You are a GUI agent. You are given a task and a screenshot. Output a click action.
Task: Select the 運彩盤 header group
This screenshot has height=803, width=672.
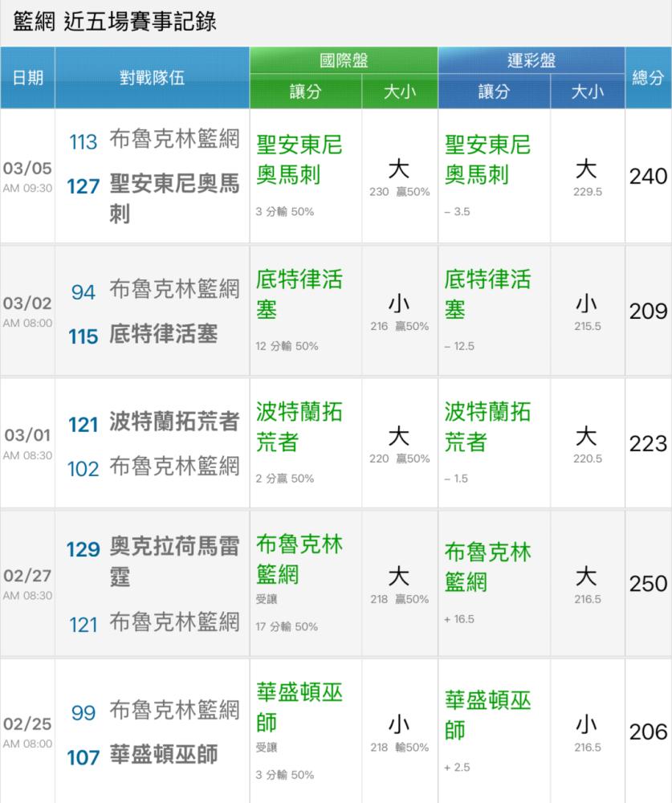(531, 60)
